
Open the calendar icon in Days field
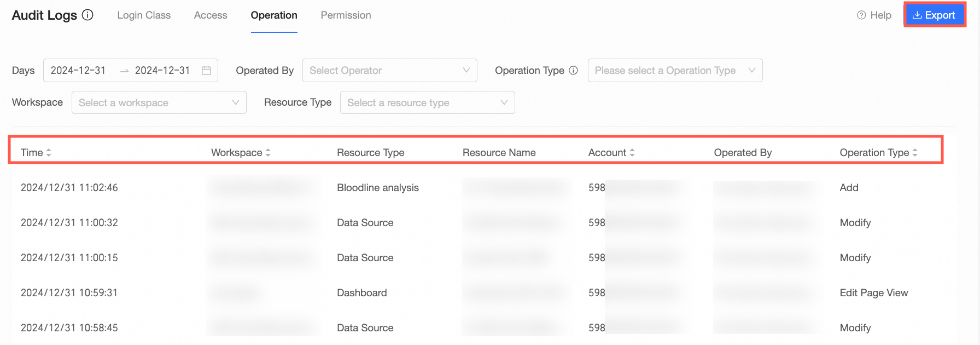click(x=206, y=71)
